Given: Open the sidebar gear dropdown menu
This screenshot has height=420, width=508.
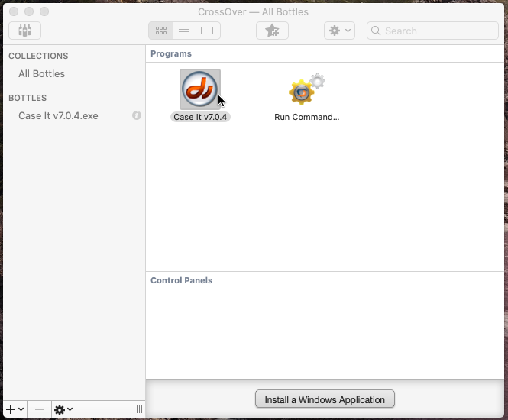Looking at the screenshot, I should coord(63,409).
